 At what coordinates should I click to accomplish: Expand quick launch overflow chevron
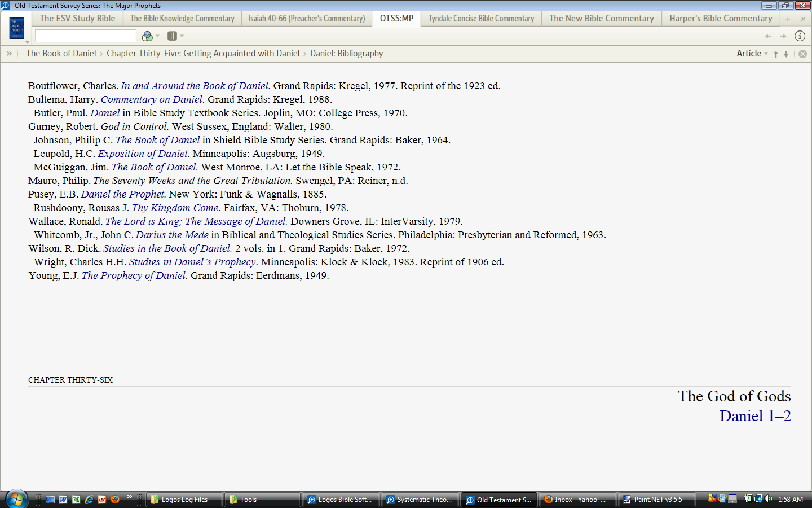click(x=130, y=497)
